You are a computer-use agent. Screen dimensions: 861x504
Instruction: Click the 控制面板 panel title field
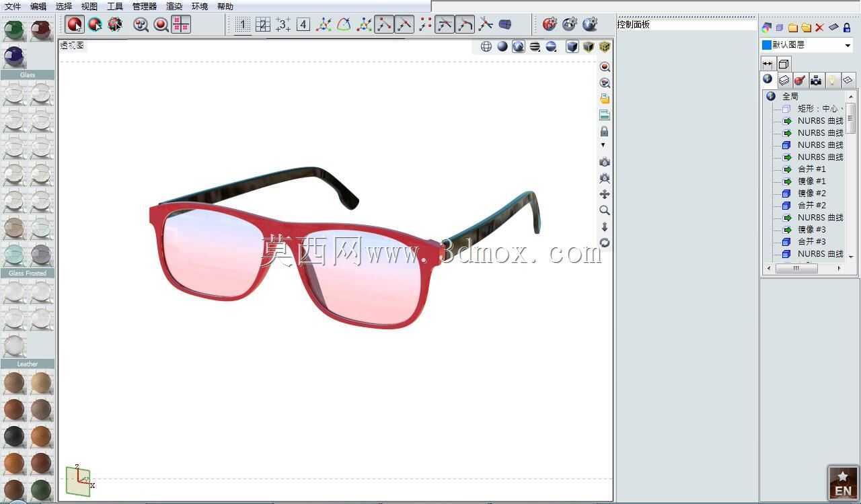coord(687,24)
